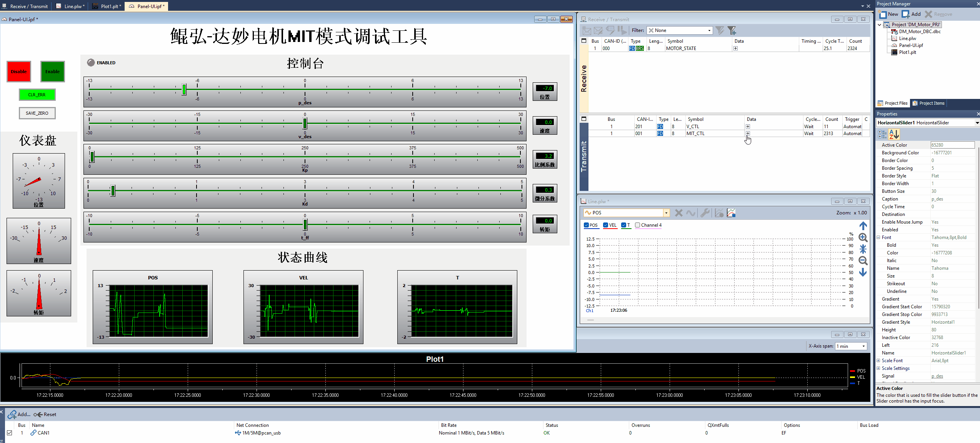980x443 pixels.
Task: Zoom in on the Line.plw plot
Action: click(863, 237)
